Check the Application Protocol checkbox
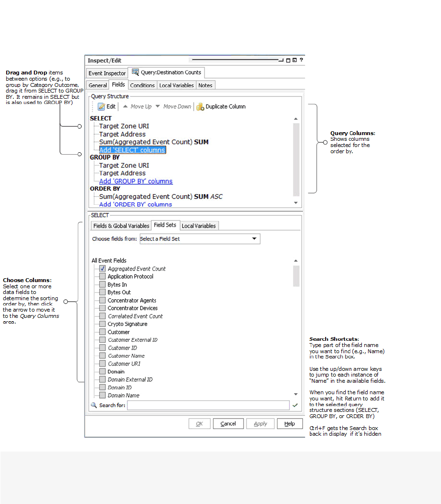441x504 pixels. 103,276
